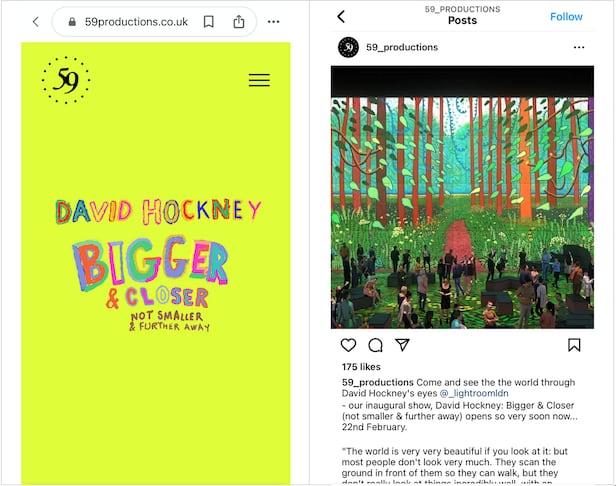This screenshot has height=486, width=616.
Task: Tap the browser back arrow
Action: pyautogui.click(x=35, y=21)
